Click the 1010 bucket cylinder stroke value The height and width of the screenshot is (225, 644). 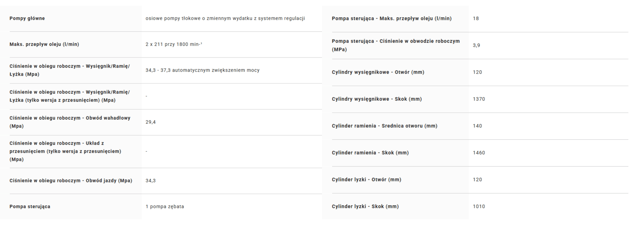coord(479,206)
